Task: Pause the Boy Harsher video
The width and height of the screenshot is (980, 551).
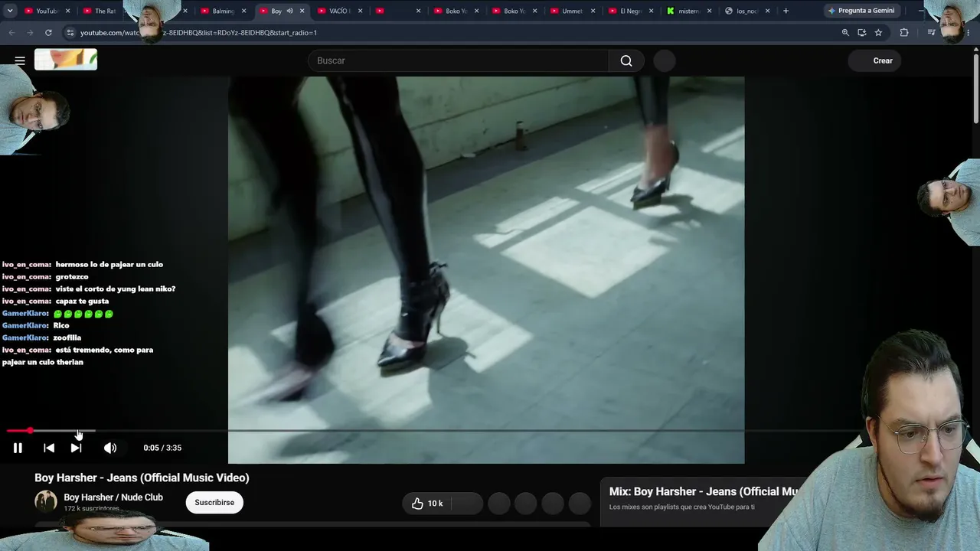Action: tap(18, 448)
